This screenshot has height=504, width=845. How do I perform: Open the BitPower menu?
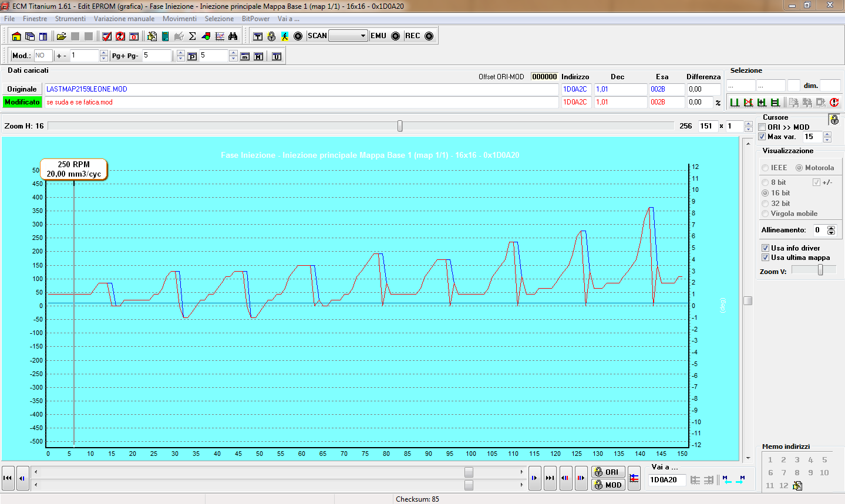(255, 19)
